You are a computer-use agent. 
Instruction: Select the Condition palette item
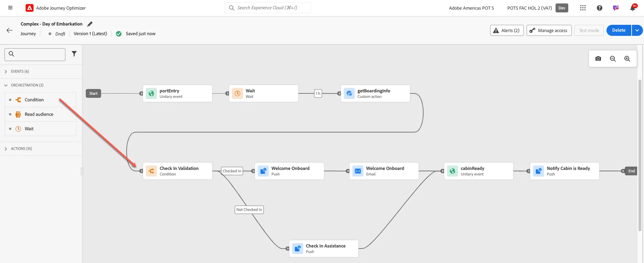[41, 100]
